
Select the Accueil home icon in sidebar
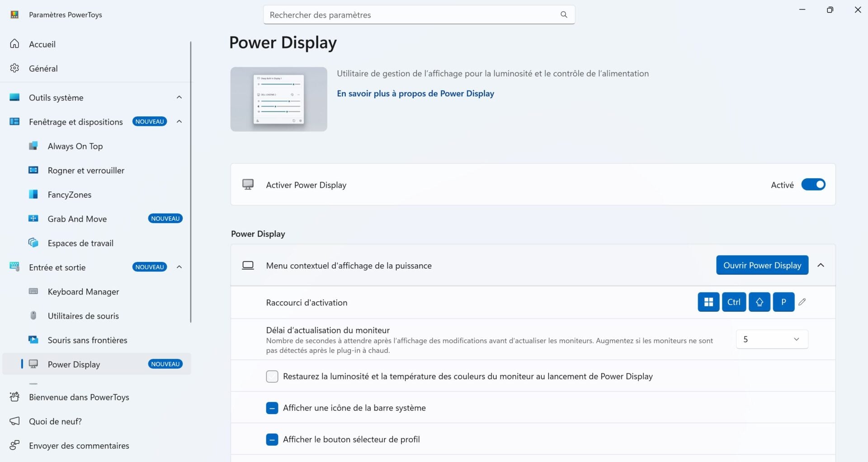(x=14, y=44)
